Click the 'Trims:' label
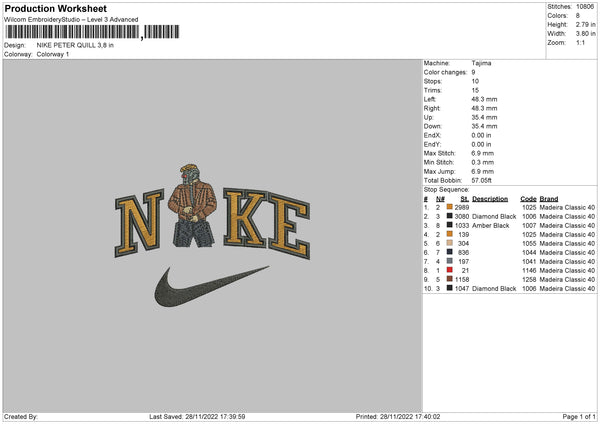This screenshot has height=424, width=600. (433, 90)
